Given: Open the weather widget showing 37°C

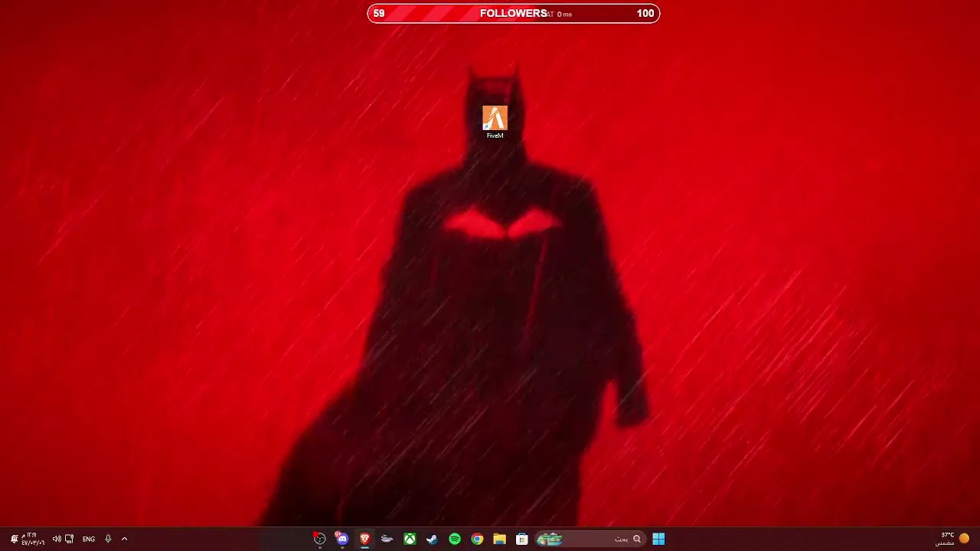Looking at the screenshot, I should [953, 539].
